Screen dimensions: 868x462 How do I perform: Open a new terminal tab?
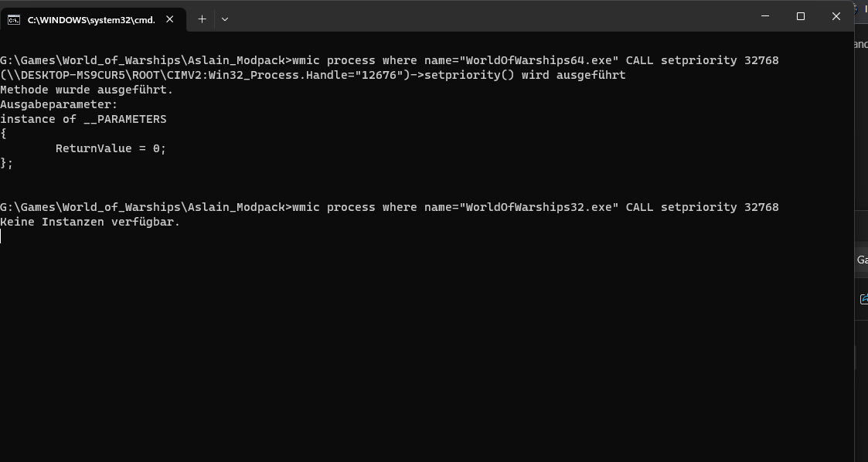pyautogui.click(x=202, y=19)
